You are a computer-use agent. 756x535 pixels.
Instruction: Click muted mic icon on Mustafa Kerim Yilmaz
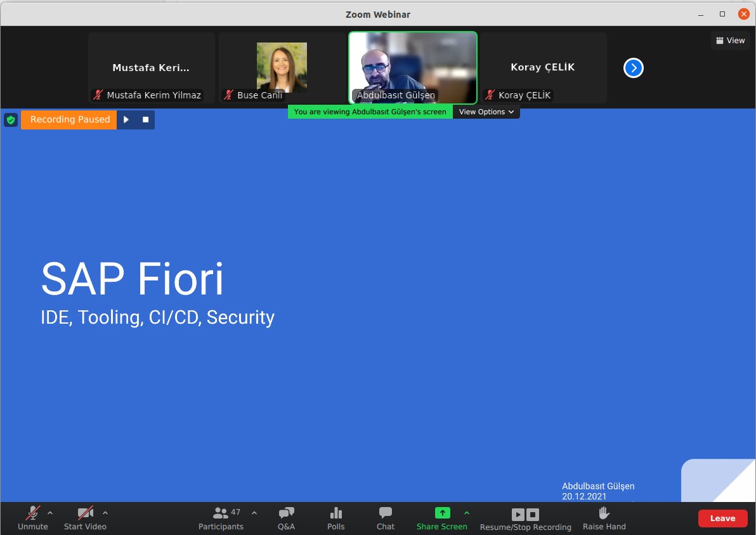[98, 95]
